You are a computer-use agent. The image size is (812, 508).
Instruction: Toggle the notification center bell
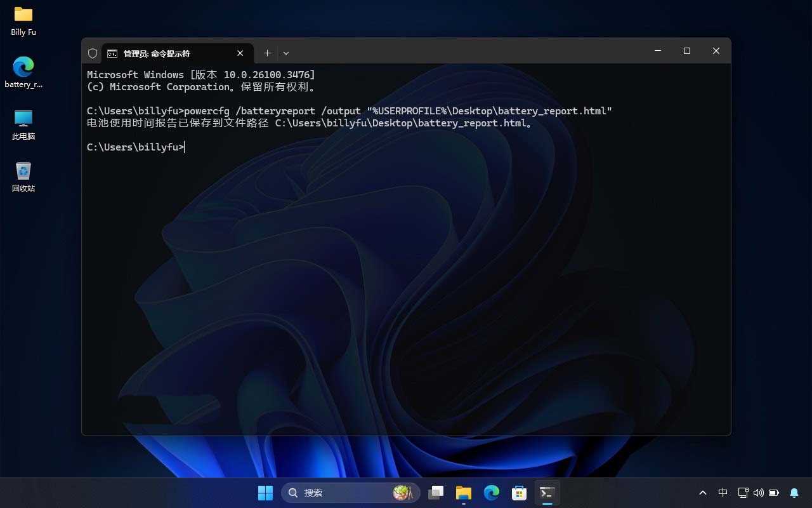(x=794, y=492)
